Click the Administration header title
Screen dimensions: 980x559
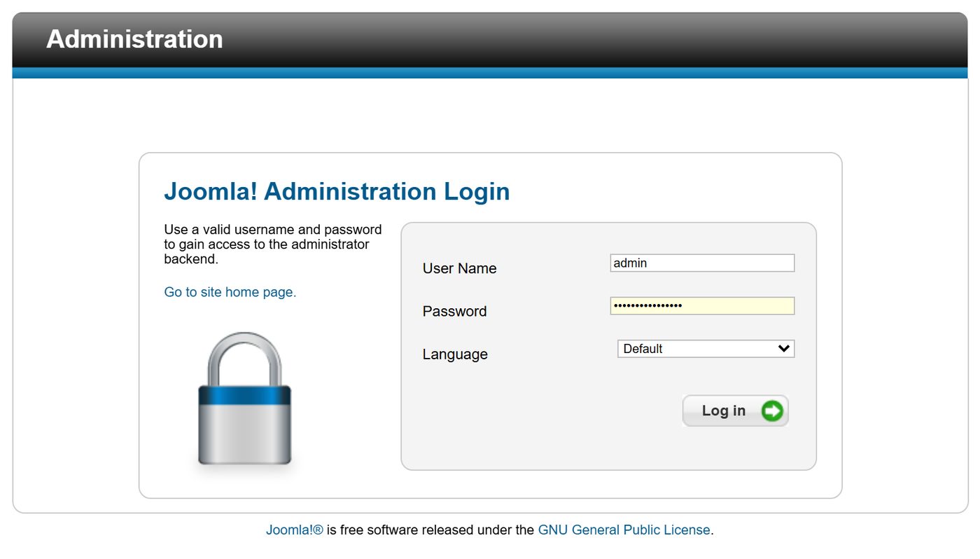click(134, 39)
